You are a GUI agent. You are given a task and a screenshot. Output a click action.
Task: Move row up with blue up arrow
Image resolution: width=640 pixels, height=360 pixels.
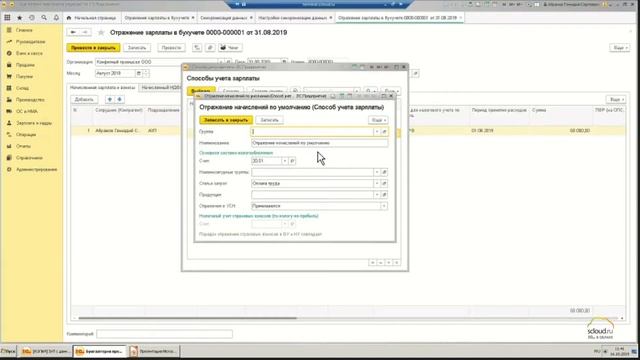109,99
